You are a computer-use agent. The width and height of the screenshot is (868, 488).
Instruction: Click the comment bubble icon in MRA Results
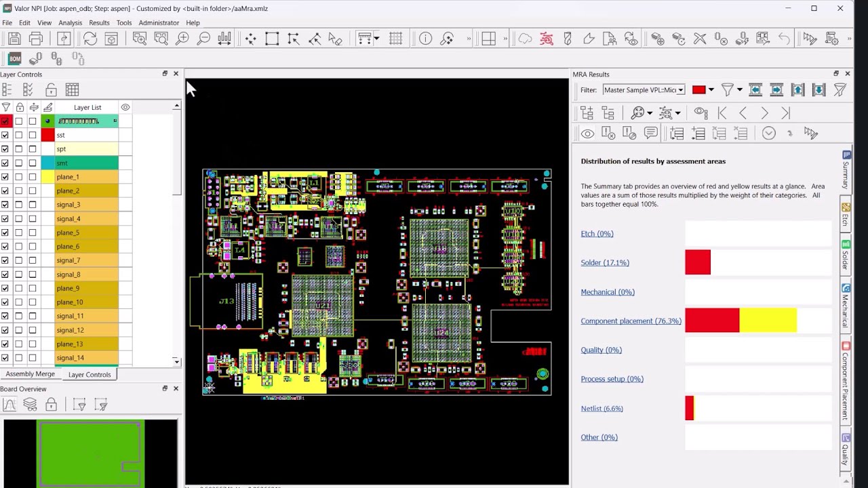[x=651, y=134]
